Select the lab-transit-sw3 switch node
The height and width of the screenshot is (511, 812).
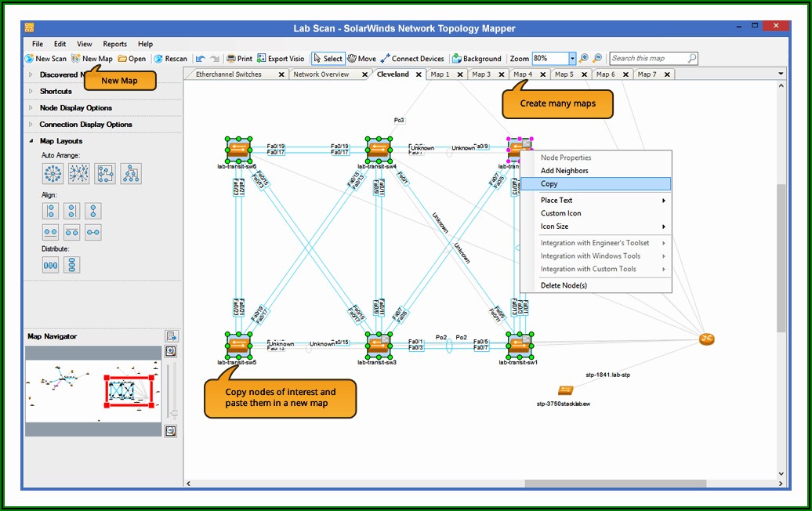(x=379, y=344)
